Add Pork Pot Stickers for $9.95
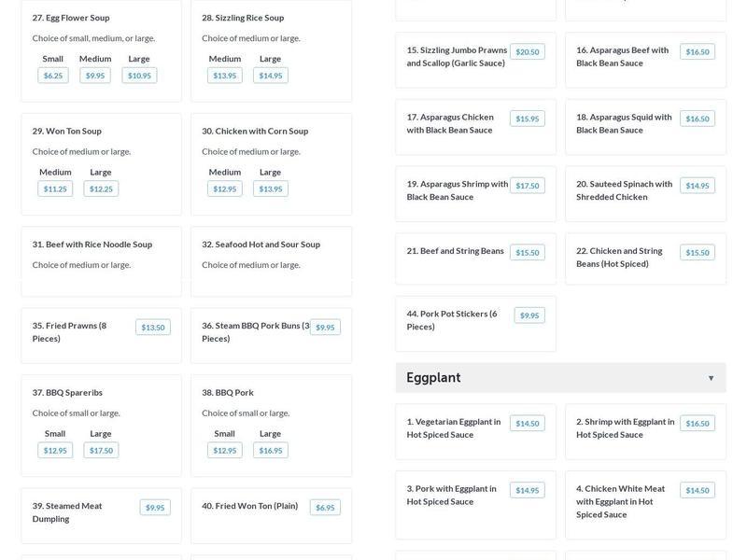 click(529, 315)
